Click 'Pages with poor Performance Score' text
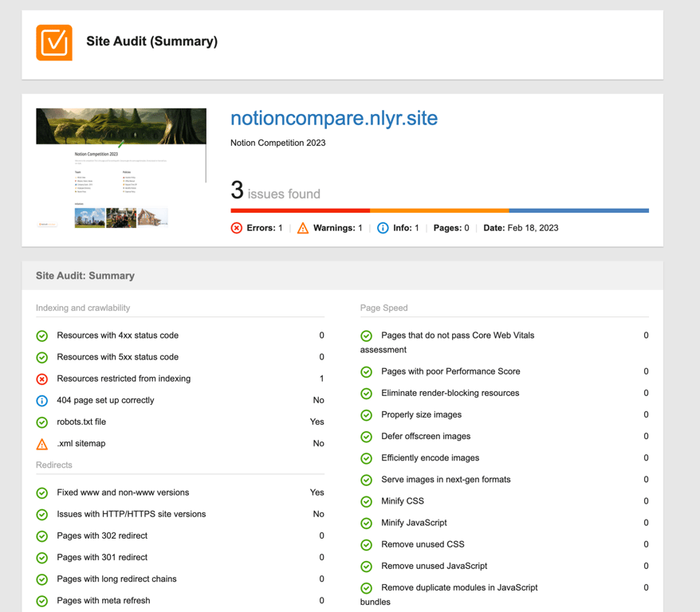The height and width of the screenshot is (612, 700). [450, 371]
